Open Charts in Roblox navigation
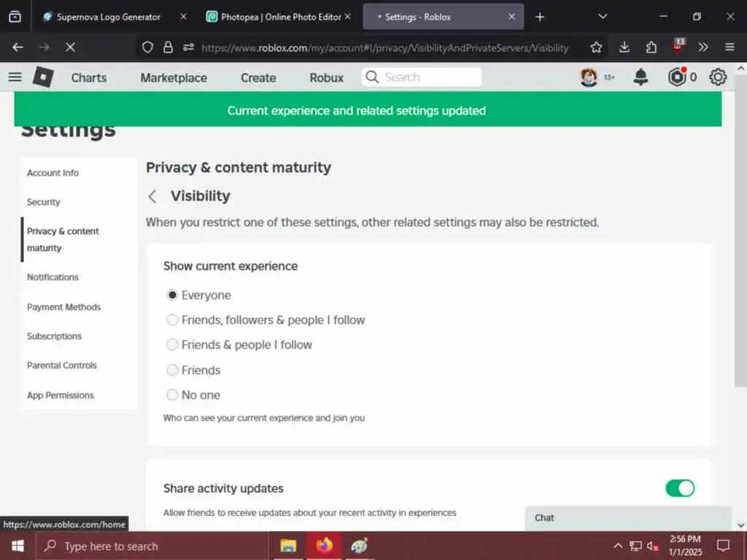747x560 pixels. [88, 77]
